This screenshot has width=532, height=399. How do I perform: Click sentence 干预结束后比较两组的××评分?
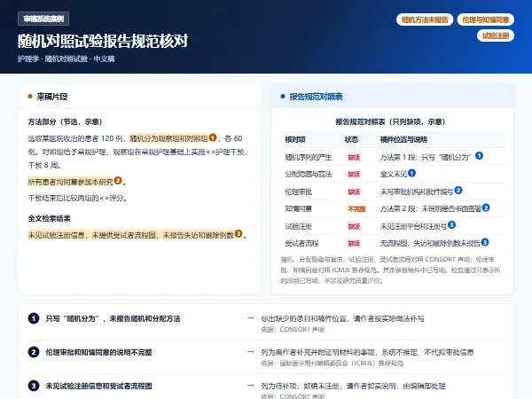coord(77,198)
